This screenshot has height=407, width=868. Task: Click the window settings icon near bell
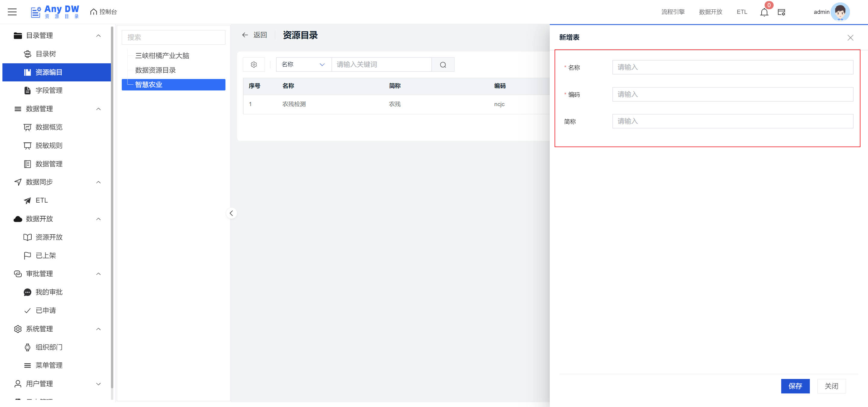(781, 12)
